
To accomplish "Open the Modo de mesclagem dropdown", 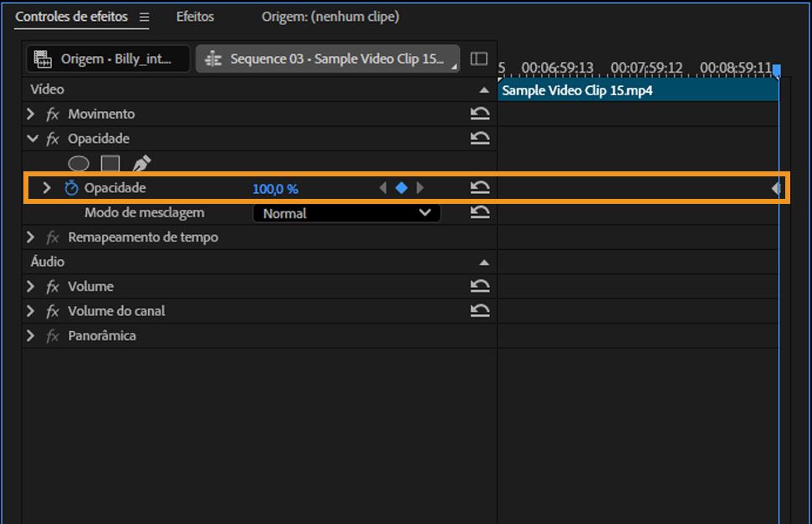I will tap(346, 213).
